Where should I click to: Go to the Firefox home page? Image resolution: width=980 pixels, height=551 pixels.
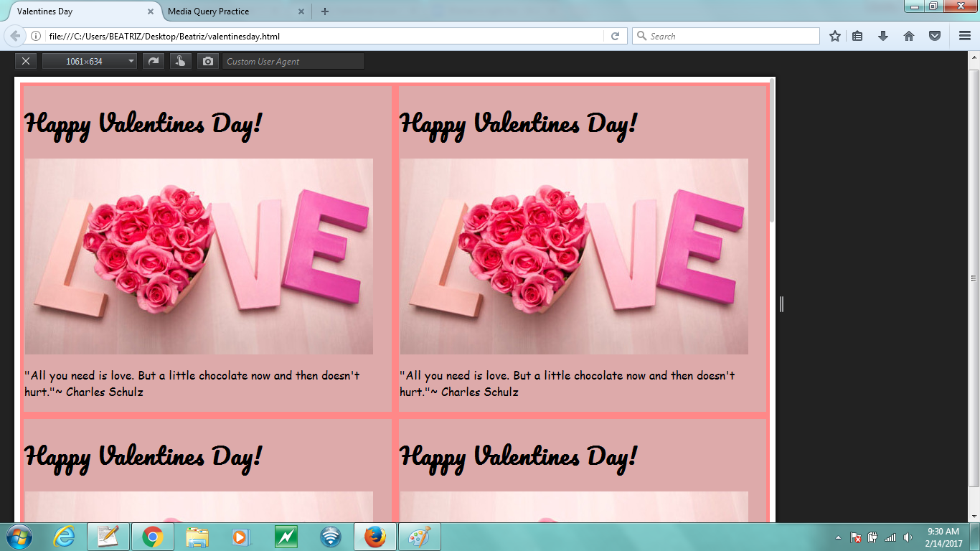point(909,36)
